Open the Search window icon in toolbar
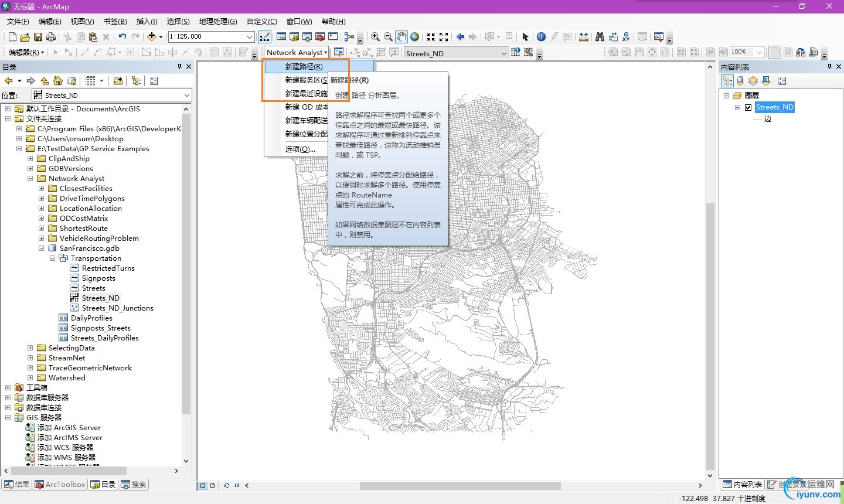This screenshot has height=504, width=844. tap(307, 37)
